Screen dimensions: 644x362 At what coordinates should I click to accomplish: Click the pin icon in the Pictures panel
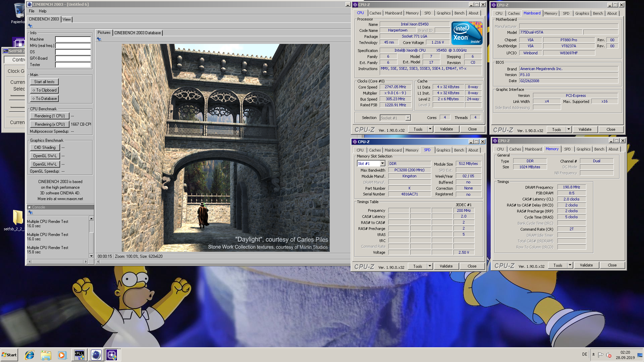(99, 39)
